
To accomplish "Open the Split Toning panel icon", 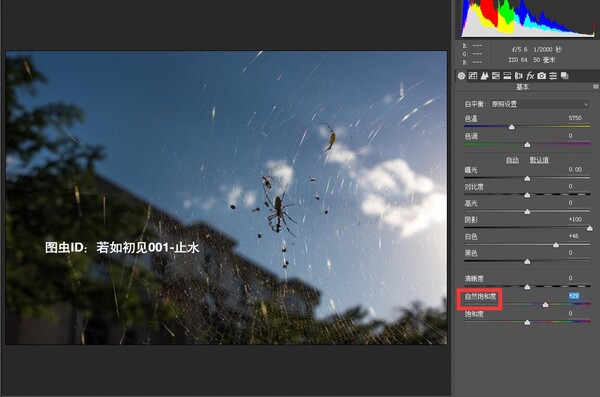I will click(507, 76).
